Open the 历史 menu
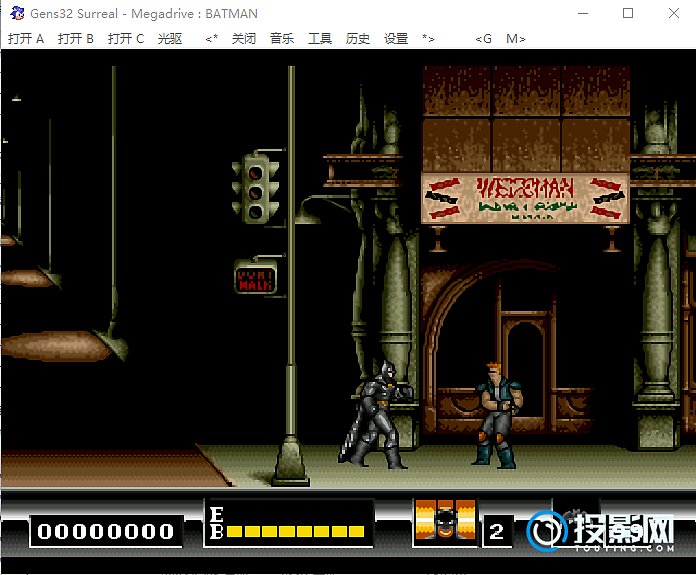 [x=358, y=39]
